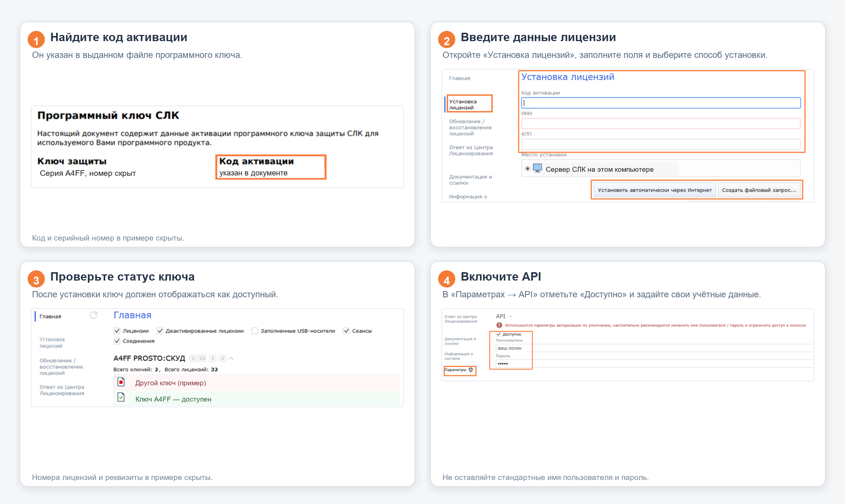Collapse the A4FF PROSTO:СКУД group chevron

tap(231, 358)
